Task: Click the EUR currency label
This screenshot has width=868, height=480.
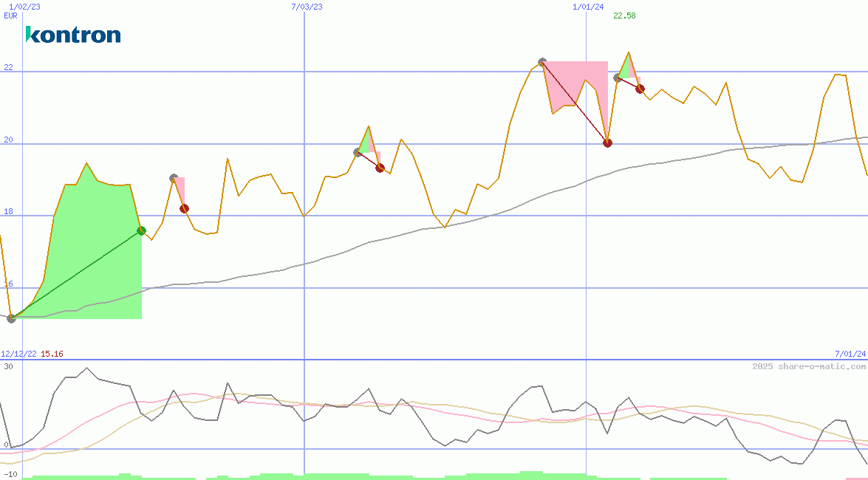Action: pos(10,15)
